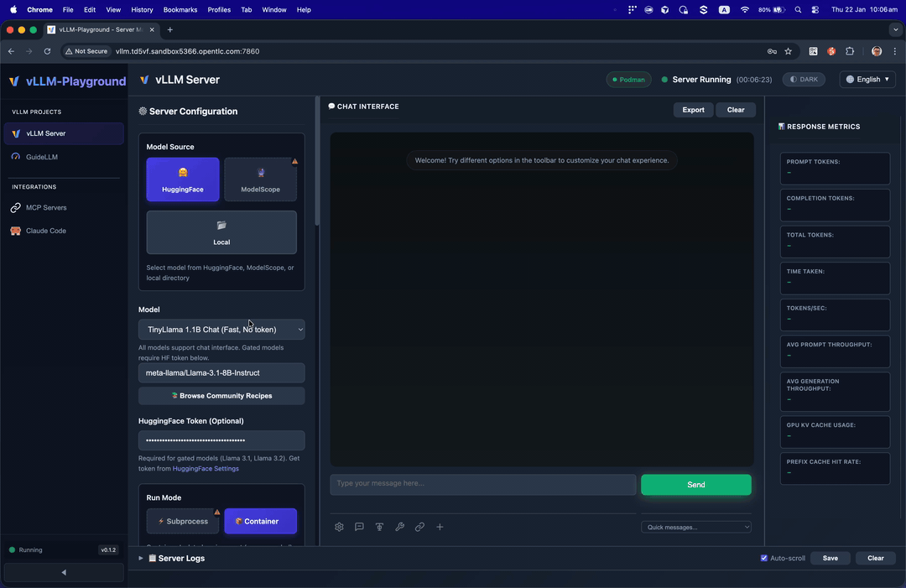Viewport: 906px width, 588px height.
Task: Click the vLLM-Playground logo
Action: click(68, 81)
